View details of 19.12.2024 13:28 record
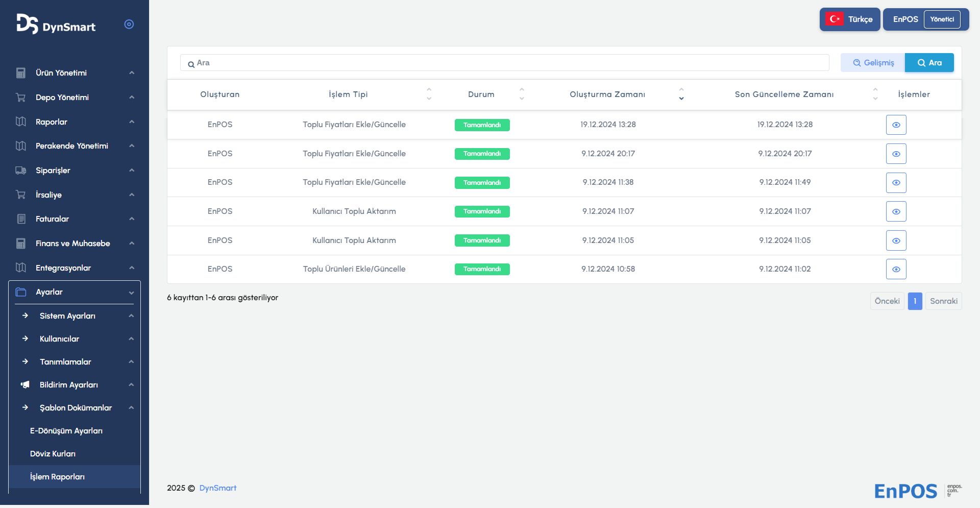Screen dimensions: 980x508 click(896, 125)
